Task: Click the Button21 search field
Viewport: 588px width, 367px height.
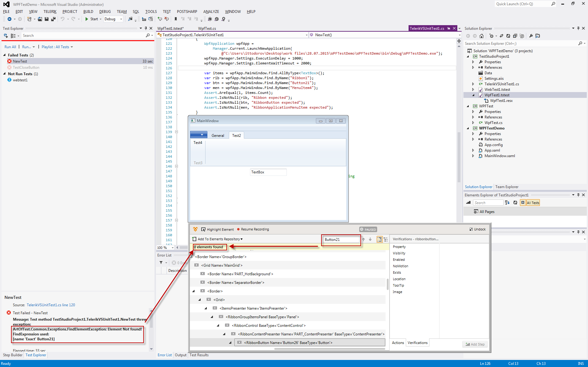Action: 341,240
